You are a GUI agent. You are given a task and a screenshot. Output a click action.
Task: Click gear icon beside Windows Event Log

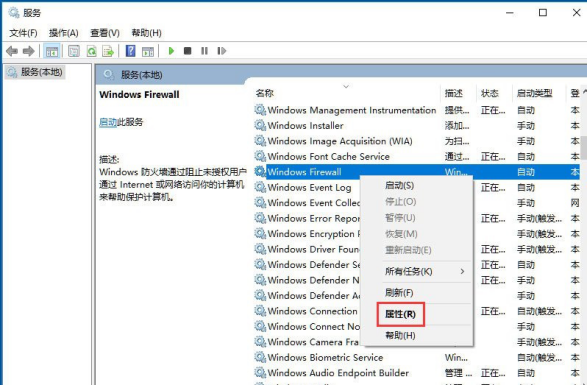(x=260, y=187)
